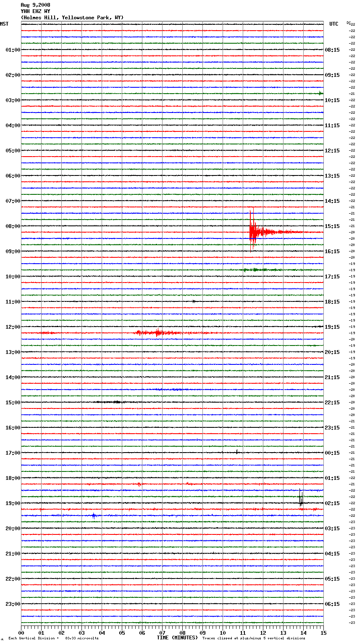Select the DC column header

tap(349, 23)
